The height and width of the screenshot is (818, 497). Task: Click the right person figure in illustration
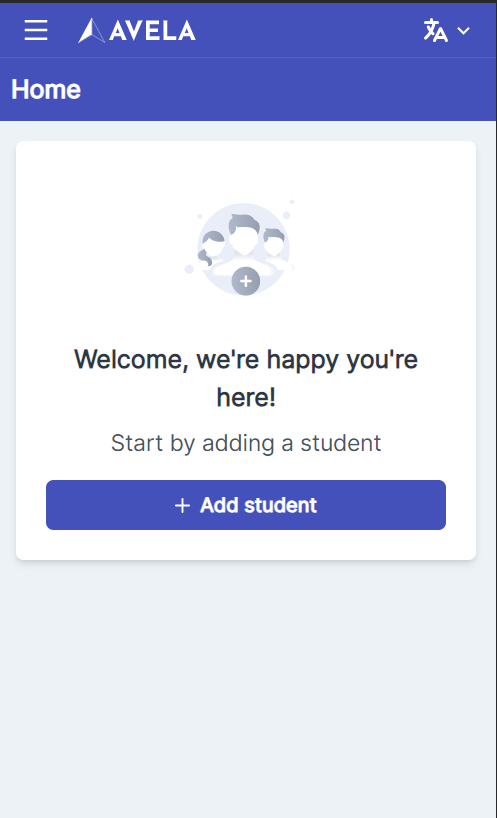pos(275,245)
